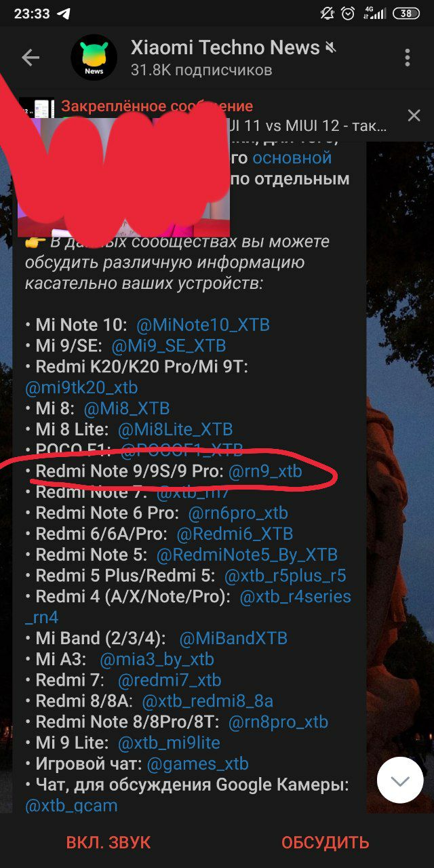Open the @MiNote10_XTB chat link
The width and height of the screenshot is (434, 868).
[x=203, y=325]
